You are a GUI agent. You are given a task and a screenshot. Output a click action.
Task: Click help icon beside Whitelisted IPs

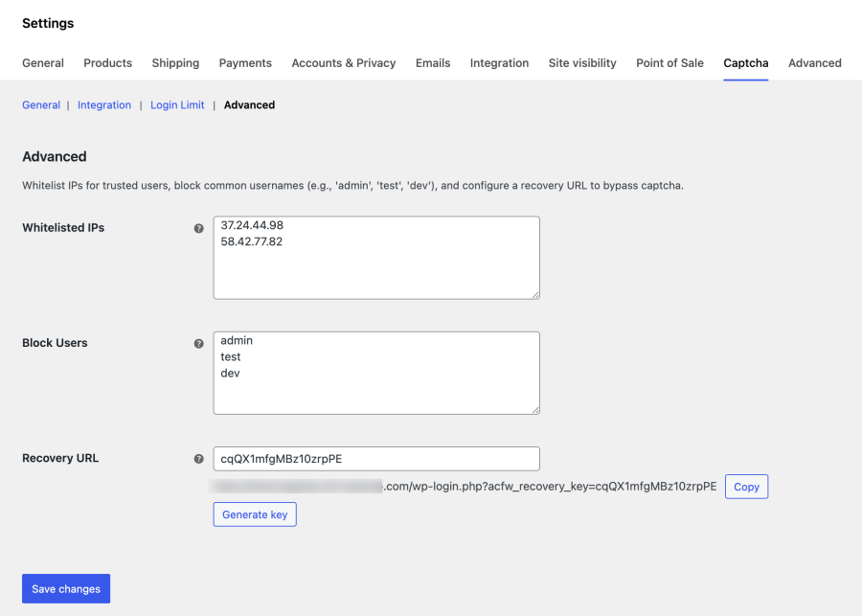(199, 228)
